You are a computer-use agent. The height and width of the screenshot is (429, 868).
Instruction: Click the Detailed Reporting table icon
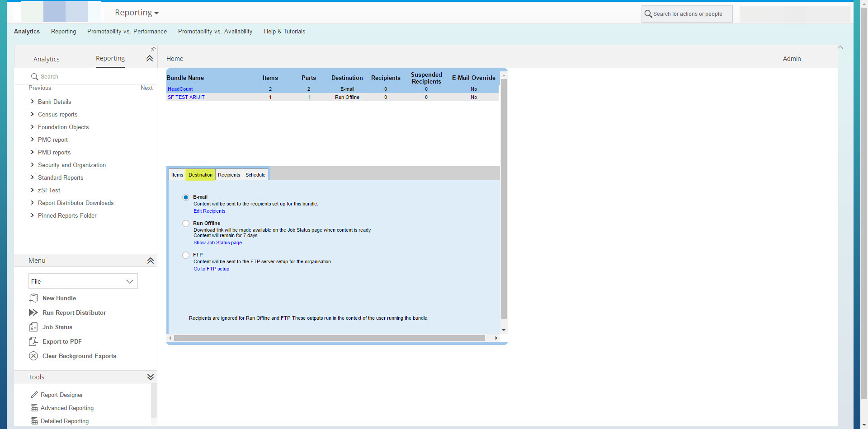[x=34, y=421]
